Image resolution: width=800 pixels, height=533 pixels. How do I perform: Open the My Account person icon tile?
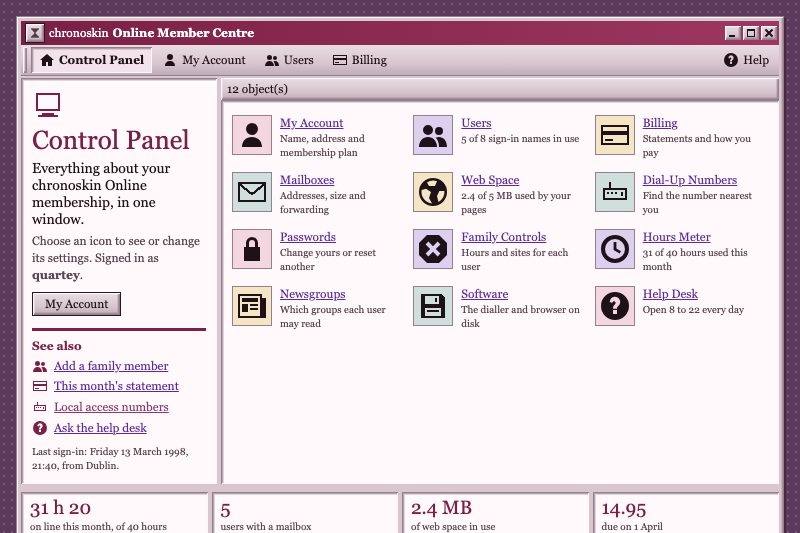tap(252, 135)
